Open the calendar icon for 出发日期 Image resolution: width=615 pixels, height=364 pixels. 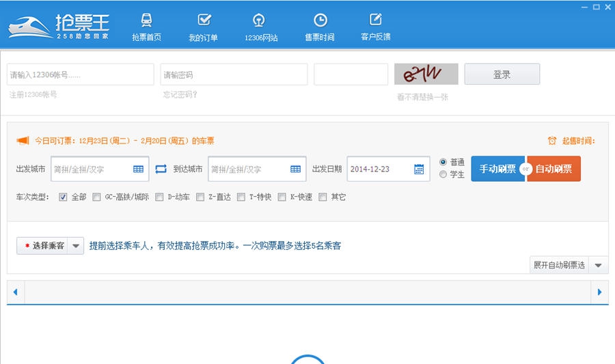pyautogui.click(x=419, y=169)
